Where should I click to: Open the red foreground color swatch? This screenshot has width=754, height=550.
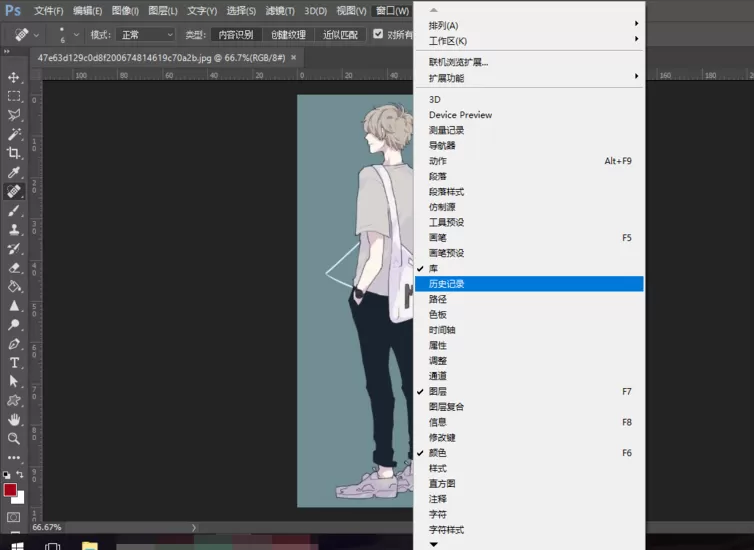(x=10, y=490)
